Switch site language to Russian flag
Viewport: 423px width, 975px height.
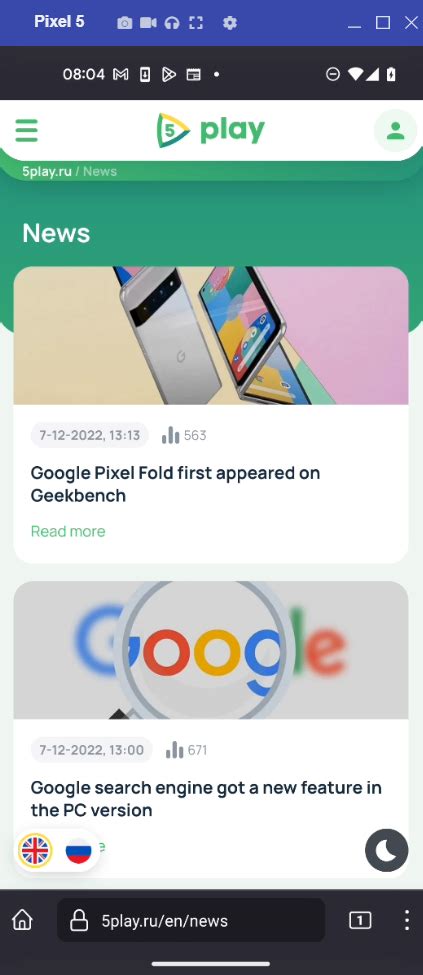click(78, 850)
